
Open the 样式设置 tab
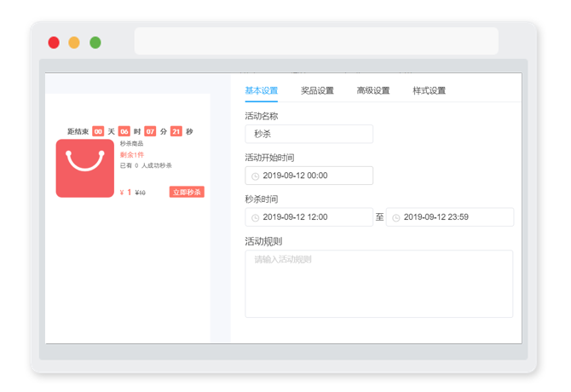point(429,90)
